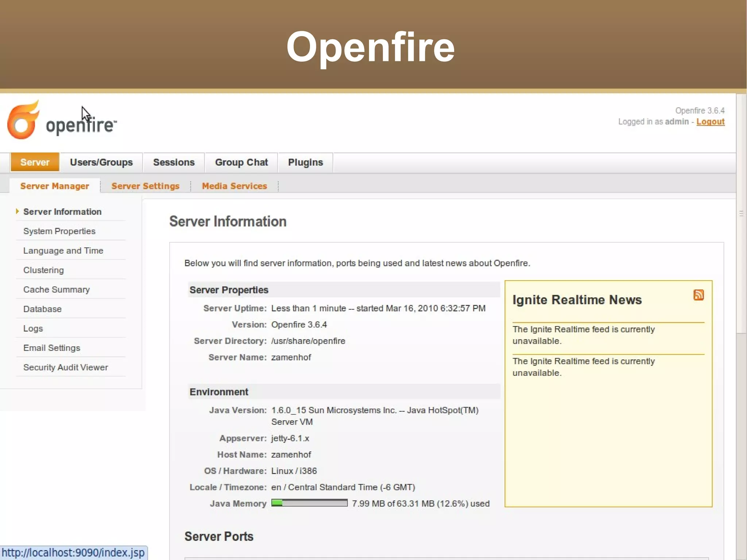Select the Server tab
The image size is (747, 560).
pos(35,162)
